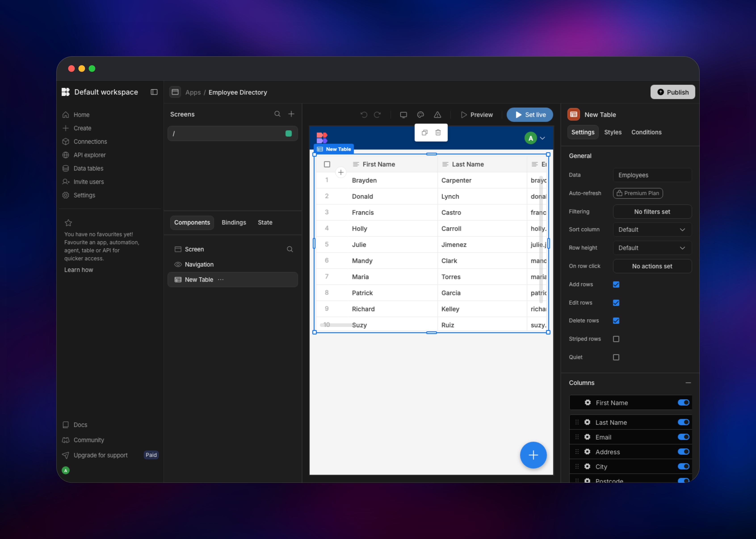Image resolution: width=756 pixels, height=539 pixels.
Task: Click the user avatar at sidebar bottom
Action: pos(66,470)
